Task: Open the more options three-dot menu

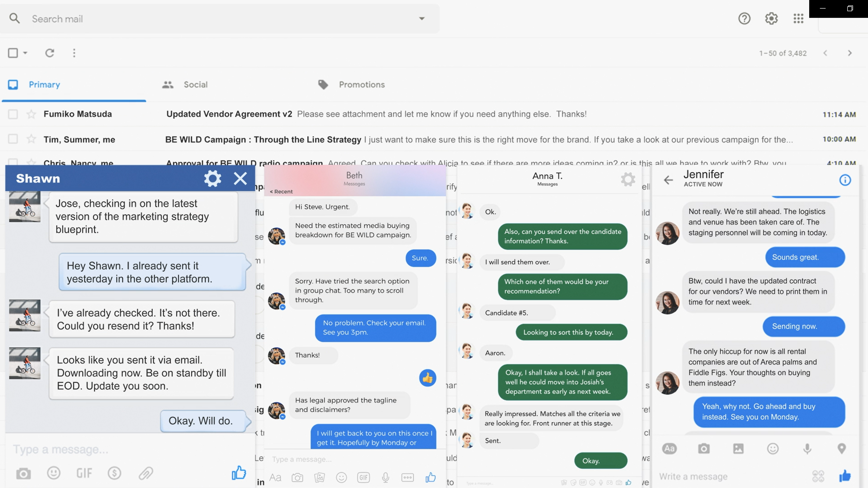Action: click(74, 53)
